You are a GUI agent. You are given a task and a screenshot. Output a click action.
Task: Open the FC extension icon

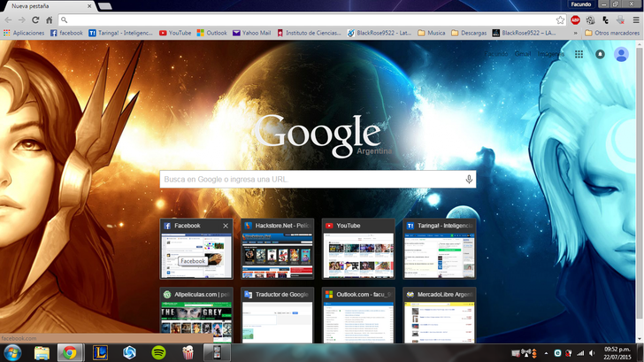tap(605, 19)
